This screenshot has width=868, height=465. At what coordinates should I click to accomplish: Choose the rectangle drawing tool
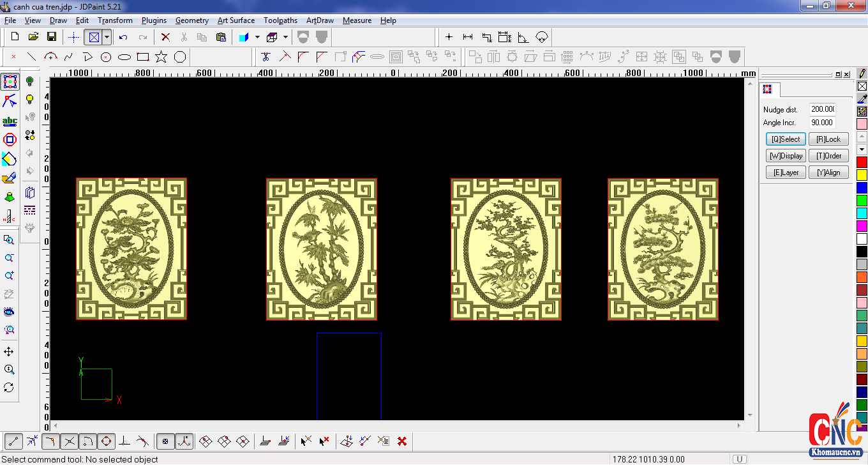coord(143,57)
